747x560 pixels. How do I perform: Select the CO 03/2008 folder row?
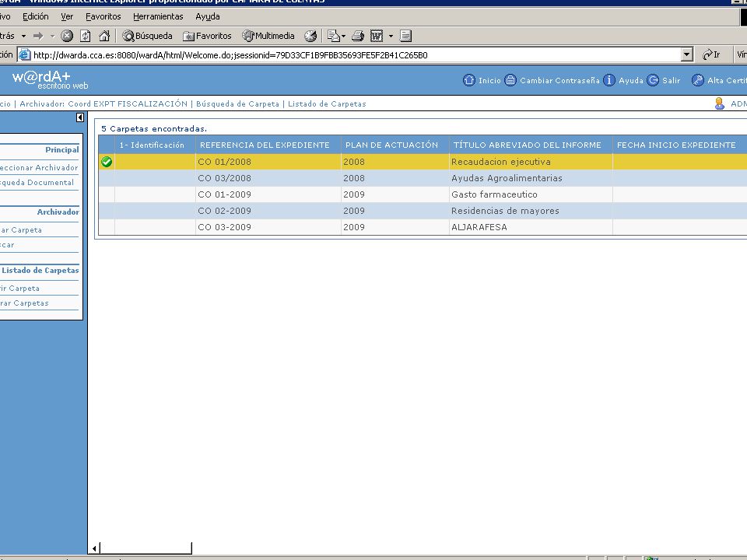(x=423, y=178)
